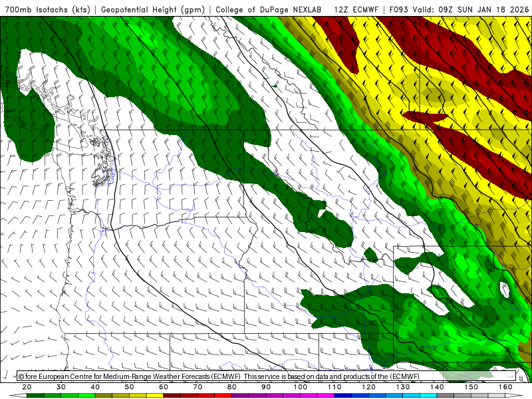Click the bright red 75-80 kt legend swatch
This screenshot has width=532, height=399.
[223, 396]
